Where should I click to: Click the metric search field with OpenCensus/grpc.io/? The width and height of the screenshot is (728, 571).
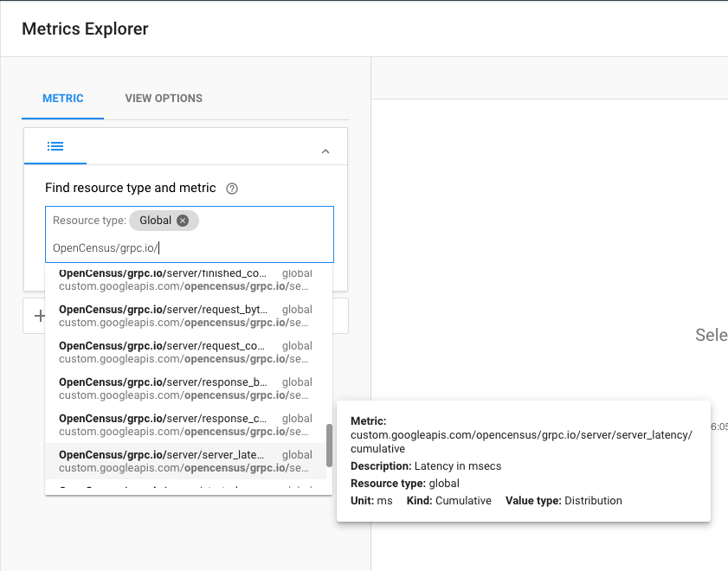[x=189, y=248]
